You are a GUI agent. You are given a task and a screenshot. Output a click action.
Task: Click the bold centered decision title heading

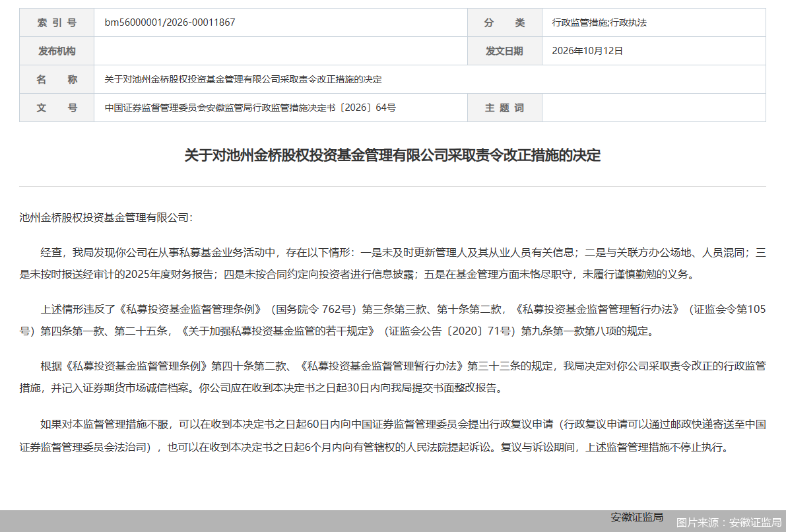[393, 155]
